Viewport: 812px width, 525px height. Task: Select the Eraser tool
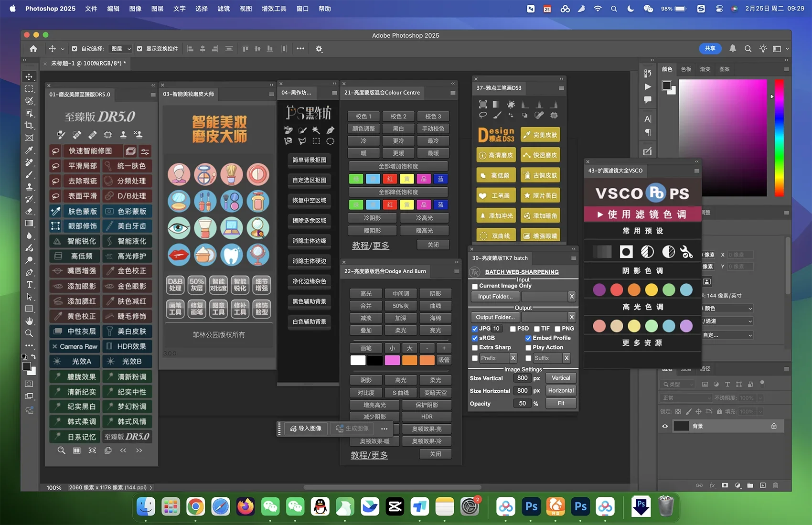click(29, 211)
